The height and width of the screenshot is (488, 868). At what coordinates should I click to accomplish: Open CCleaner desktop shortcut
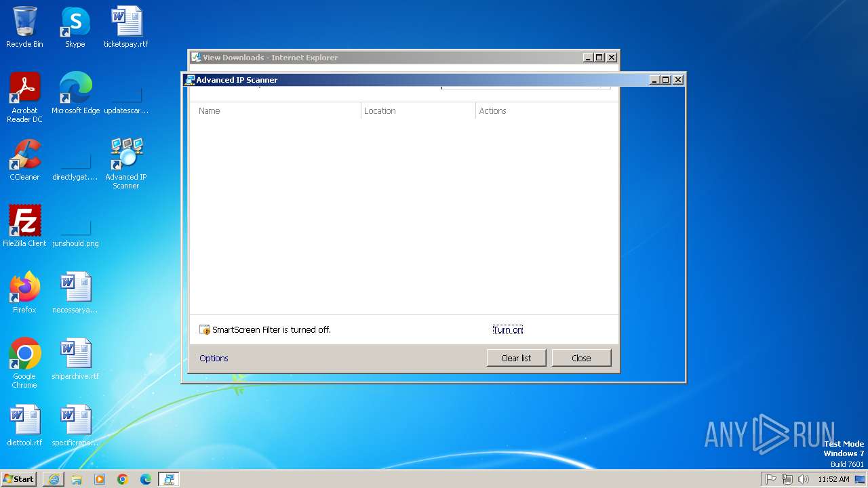click(24, 160)
